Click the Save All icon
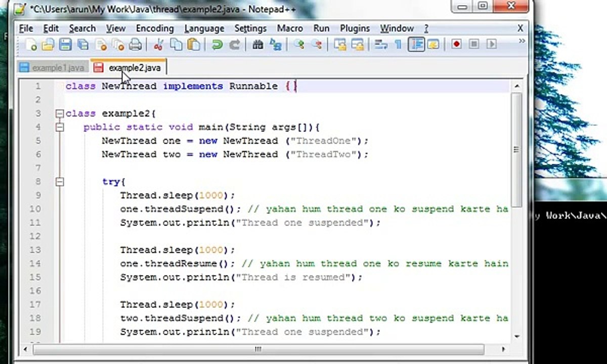 82,45
